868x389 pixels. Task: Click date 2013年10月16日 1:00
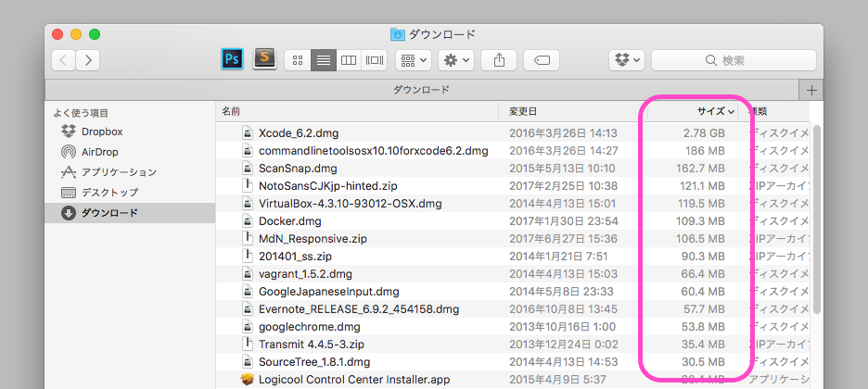[x=562, y=327]
